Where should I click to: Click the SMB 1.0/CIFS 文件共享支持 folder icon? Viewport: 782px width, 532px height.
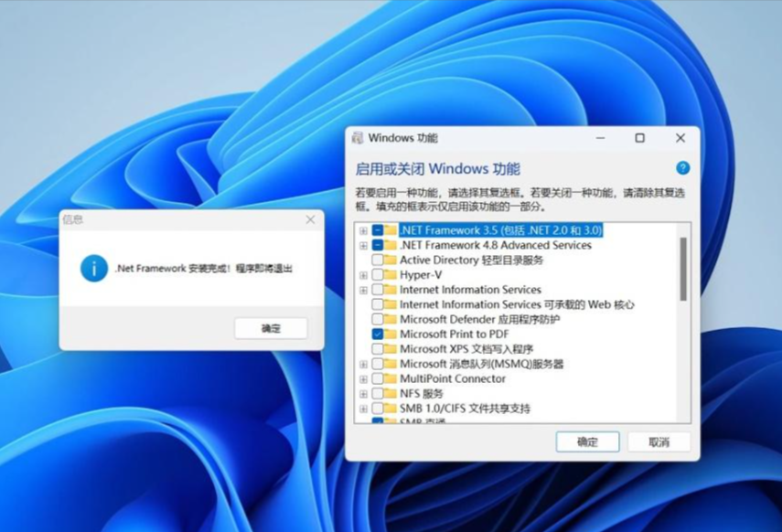coord(391,409)
